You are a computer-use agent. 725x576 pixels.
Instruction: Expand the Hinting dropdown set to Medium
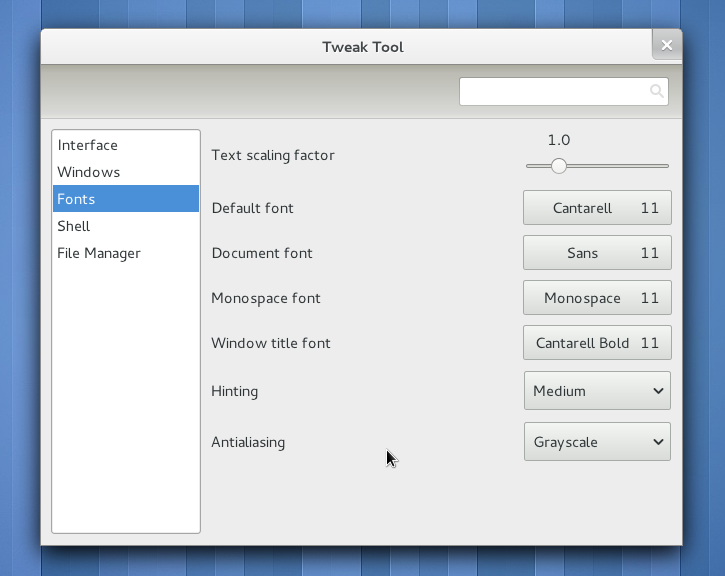pos(597,391)
